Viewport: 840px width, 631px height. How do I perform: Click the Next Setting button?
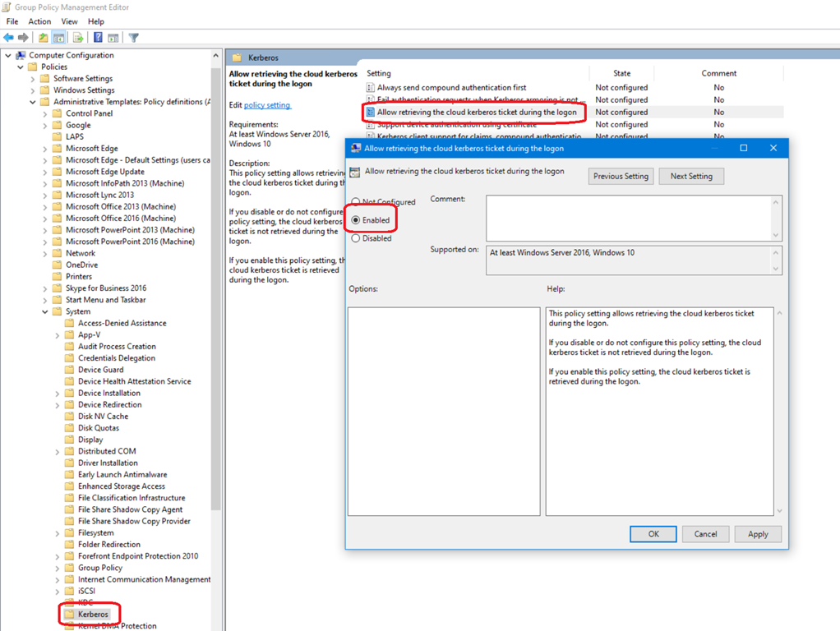click(x=691, y=176)
